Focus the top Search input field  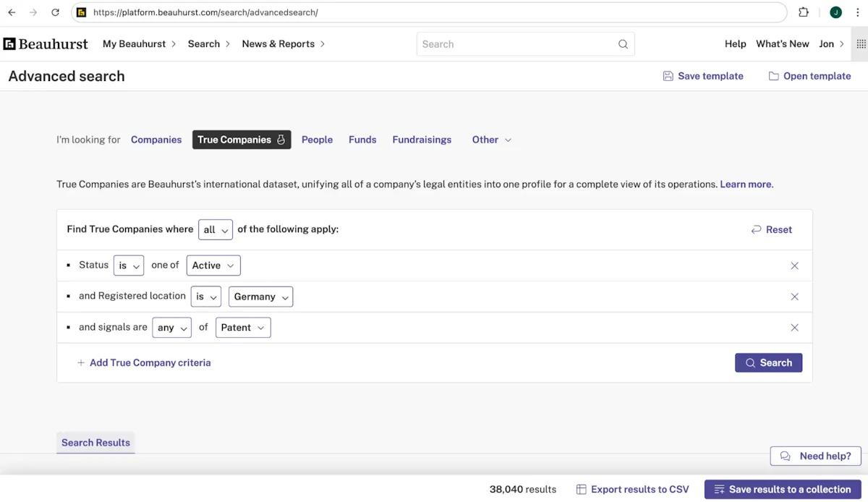pos(525,44)
